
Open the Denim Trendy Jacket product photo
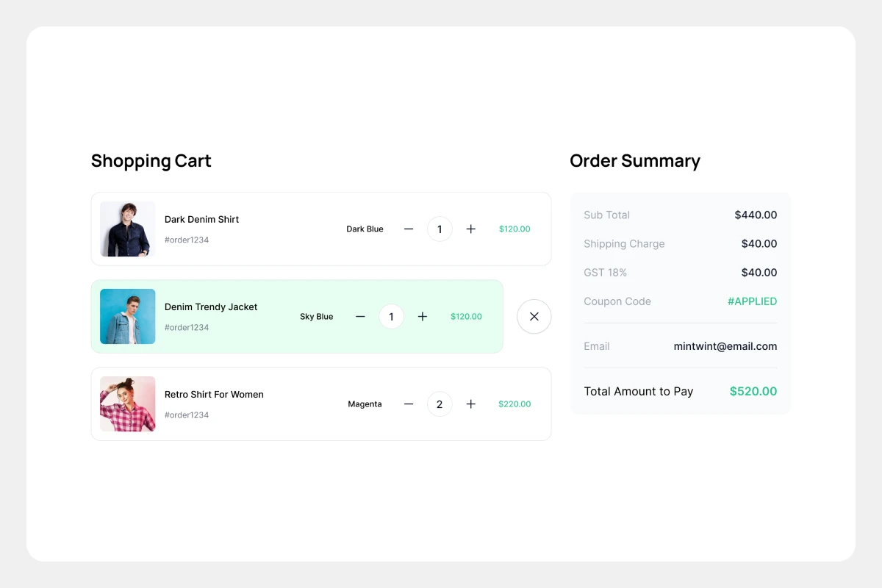128,317
